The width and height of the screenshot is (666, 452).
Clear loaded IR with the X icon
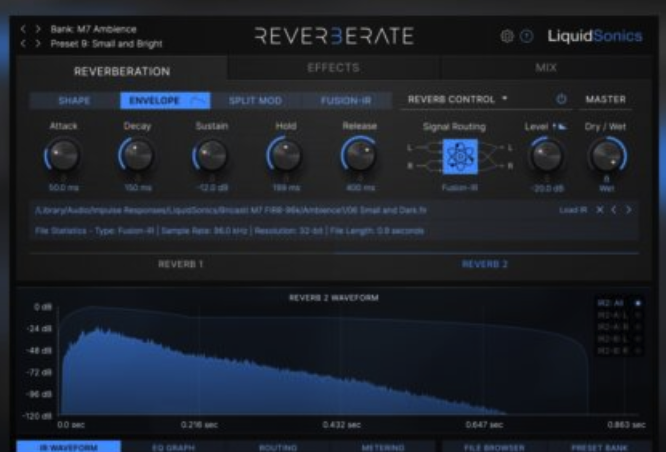600,210
